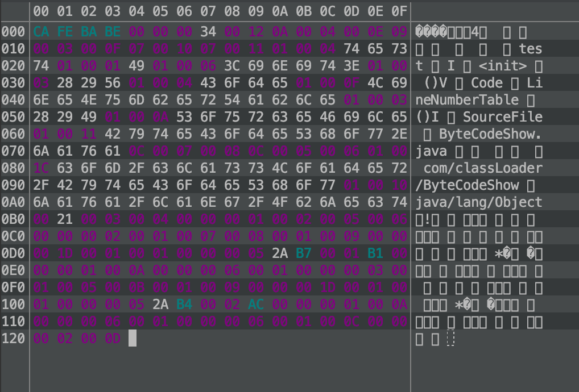The image size is (579, 392).
Task: Select the 34 version byte in row 000
Action: 208,31
